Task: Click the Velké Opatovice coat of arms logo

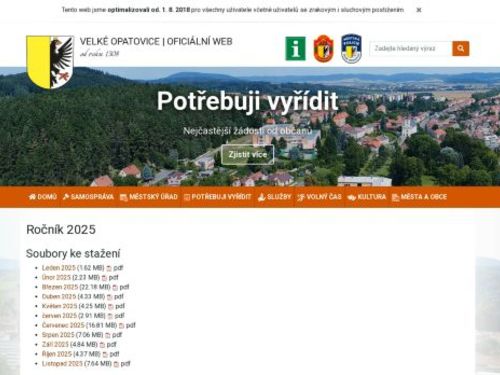Action: [x=50, y=62]
